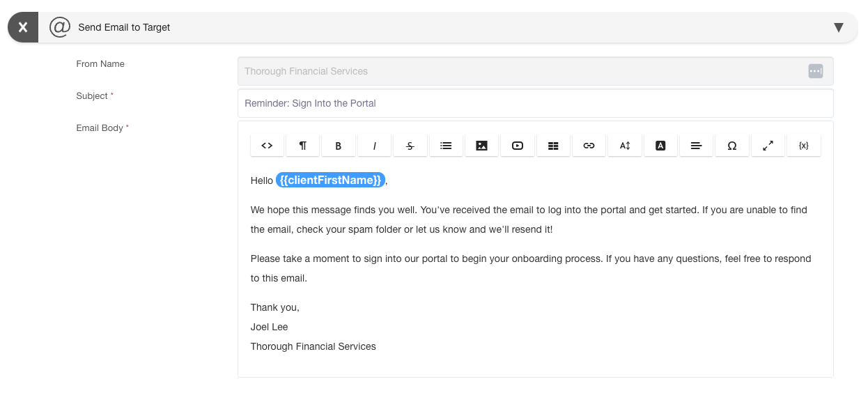
Task: Open the HTML code view
Action: [267, 146]
